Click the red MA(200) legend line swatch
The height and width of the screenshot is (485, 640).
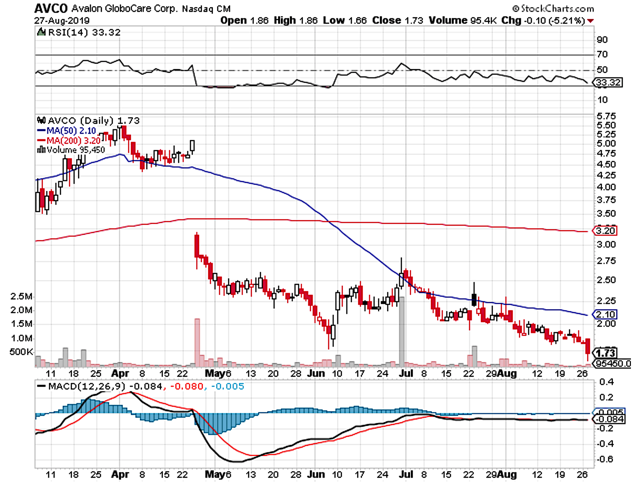(x=41, y=140)
